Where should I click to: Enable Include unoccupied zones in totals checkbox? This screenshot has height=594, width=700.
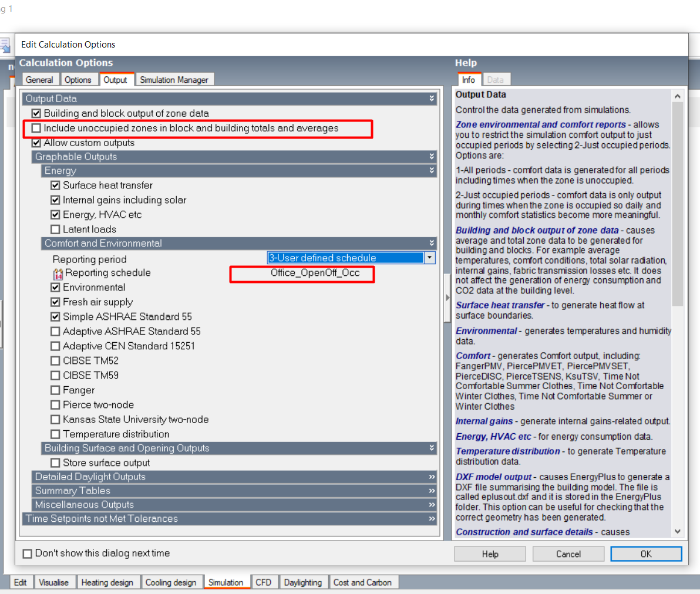click(x=36, y=128)
